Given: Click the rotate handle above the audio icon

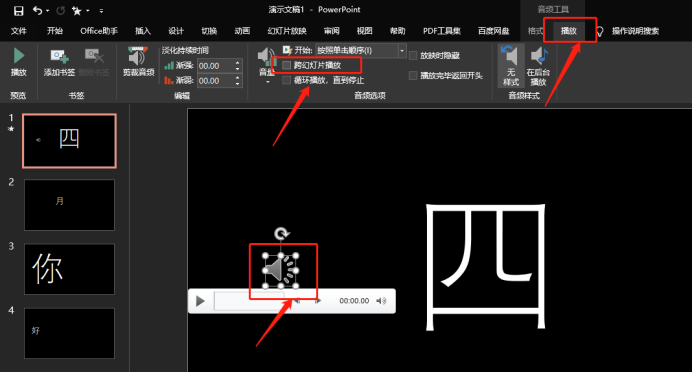Looking at the screenshot, I should [281, 233].
